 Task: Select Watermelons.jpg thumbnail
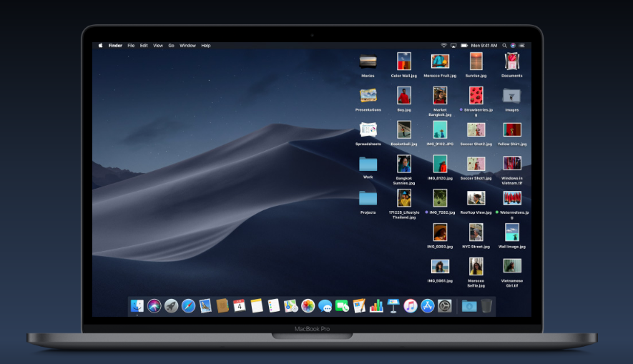pos(512,198)
